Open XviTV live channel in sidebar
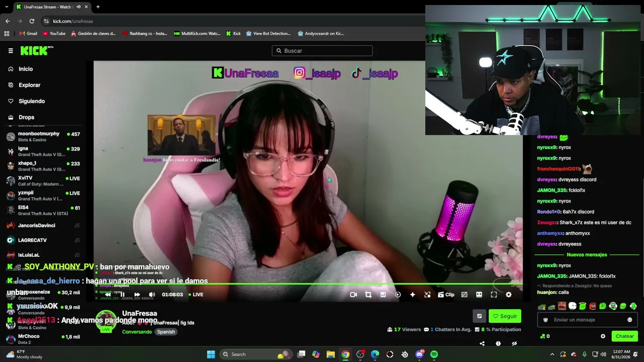This screenshot has width=644, height=362. tap(43, 181)
